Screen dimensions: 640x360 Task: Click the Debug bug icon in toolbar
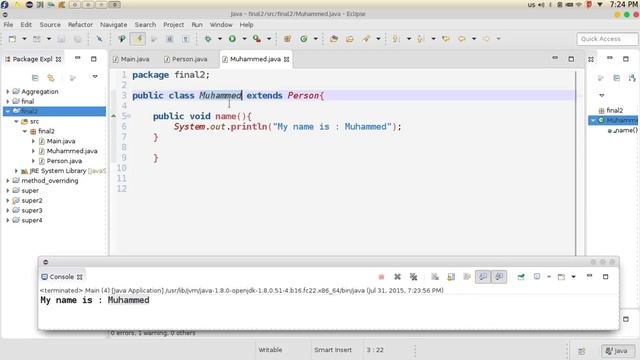point(208,39)
